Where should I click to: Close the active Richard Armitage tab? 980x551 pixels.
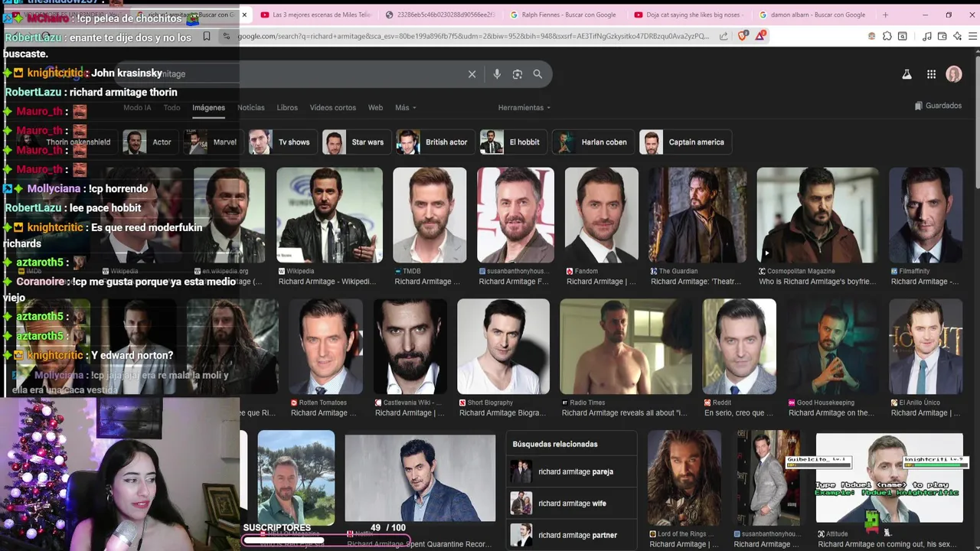tap(244, 15)
